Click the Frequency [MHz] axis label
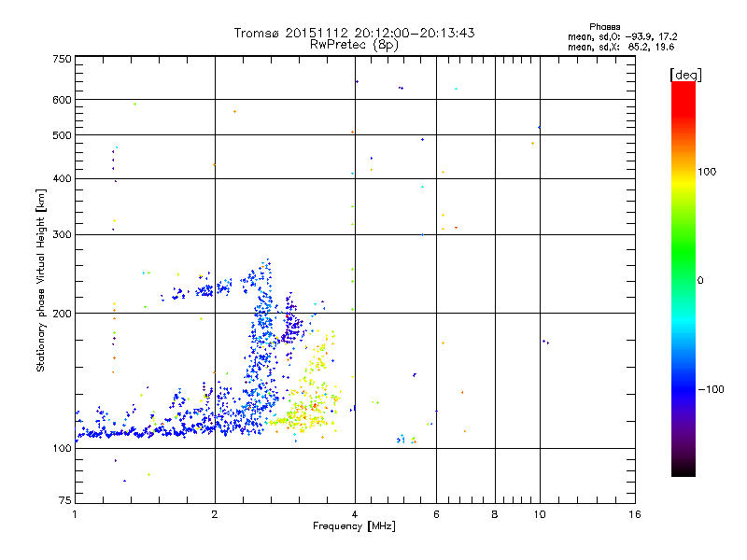Screen dimensions: 747x560 click(x=354, y=526)
